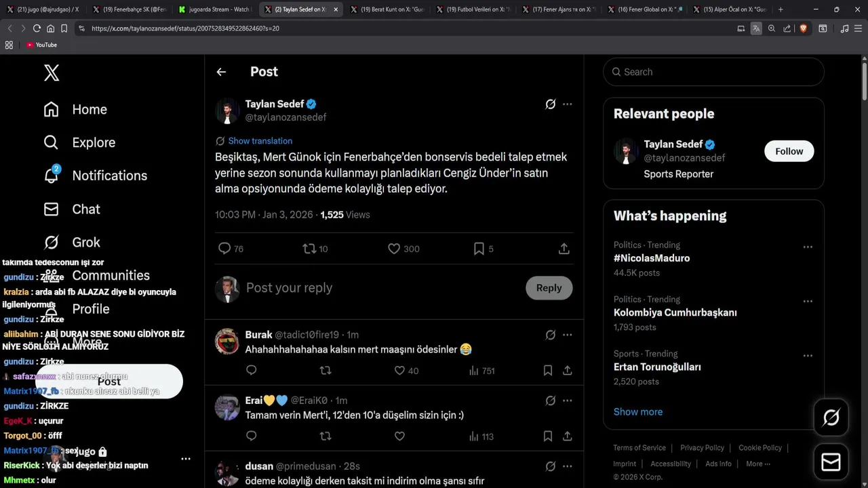This screenshot has width=868, height=488.
Task: Open more options on Burak's reply
Action: pyautogui.click(x=568, y=335)
